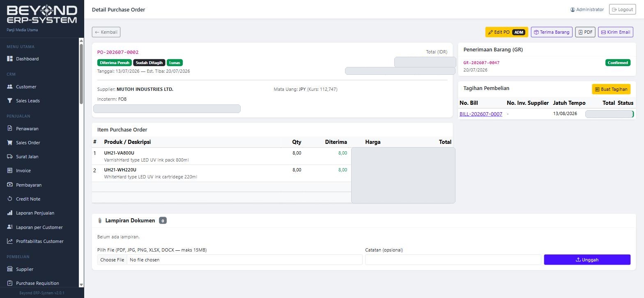The width and height of the screenshot is (644, 298).
Task: Click the Laporan Penjualan bar chart icon
Action: pyautogui.click(x=10, y=213)
